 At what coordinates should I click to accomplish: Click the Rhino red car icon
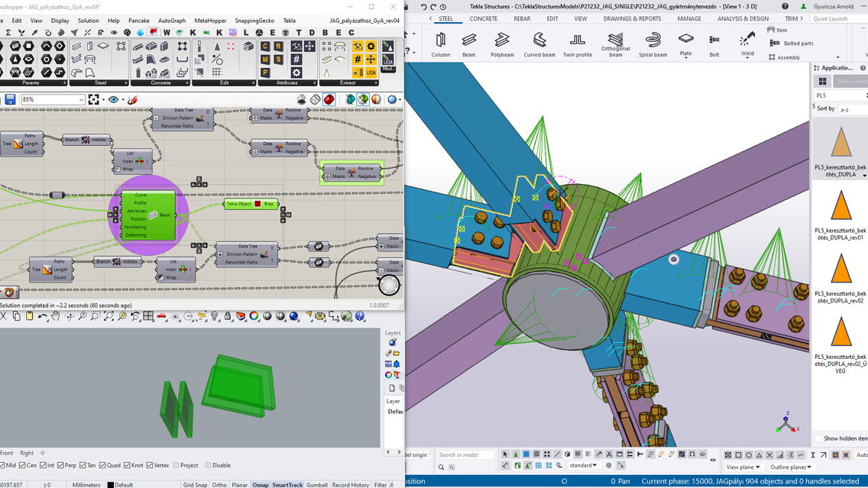pyautogui.click(x=161, y=316)
